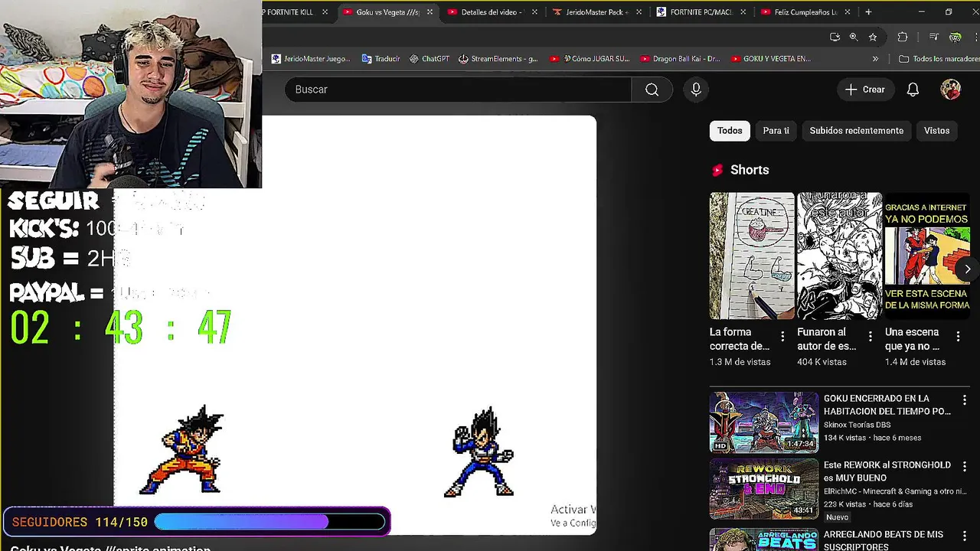Screen dimensions: 980x551
Task: Select the Todos filter chip
Action: [x=730, y=131]
